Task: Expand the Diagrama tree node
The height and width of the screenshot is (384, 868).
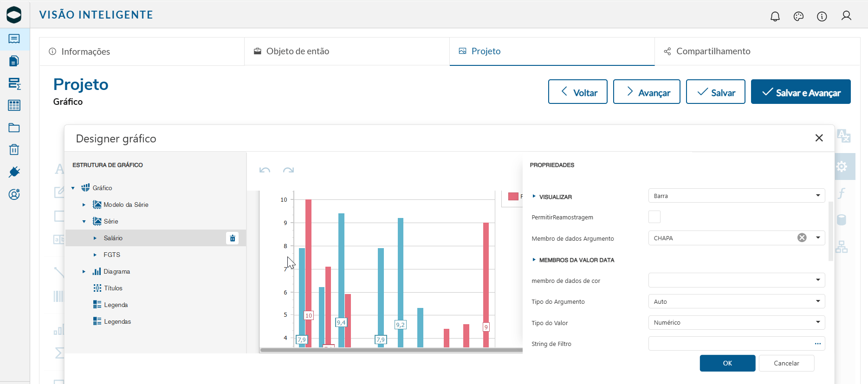Action: pos(84,271)
